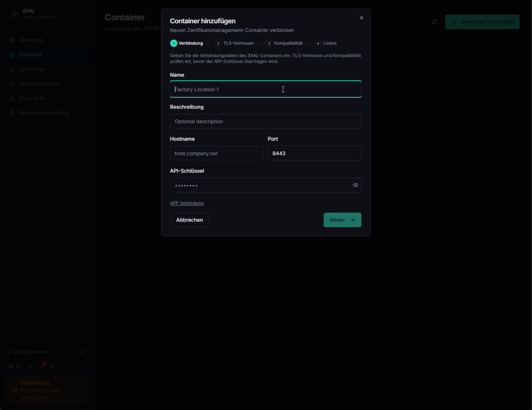532x410 pixels.
Task: Click the Übersicht grid icon
Action: tap(12, 40)
